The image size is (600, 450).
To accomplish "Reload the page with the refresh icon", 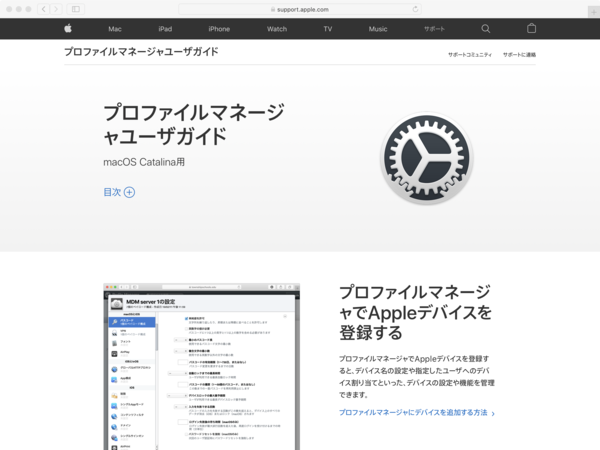I will (x=415, y=9).
